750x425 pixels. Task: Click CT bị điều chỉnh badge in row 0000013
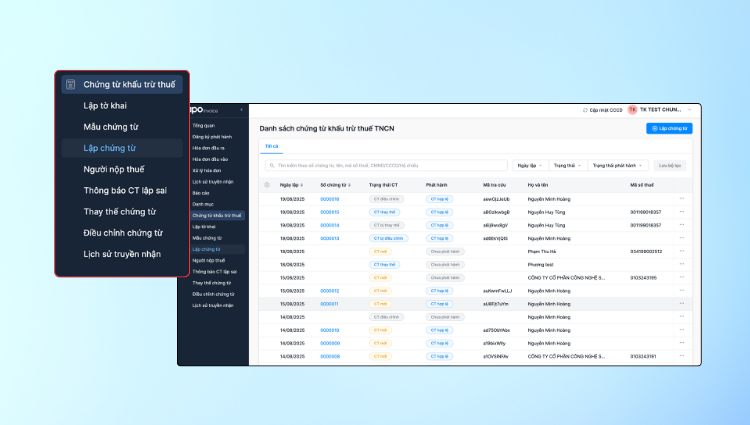click(x=388, y=238)
